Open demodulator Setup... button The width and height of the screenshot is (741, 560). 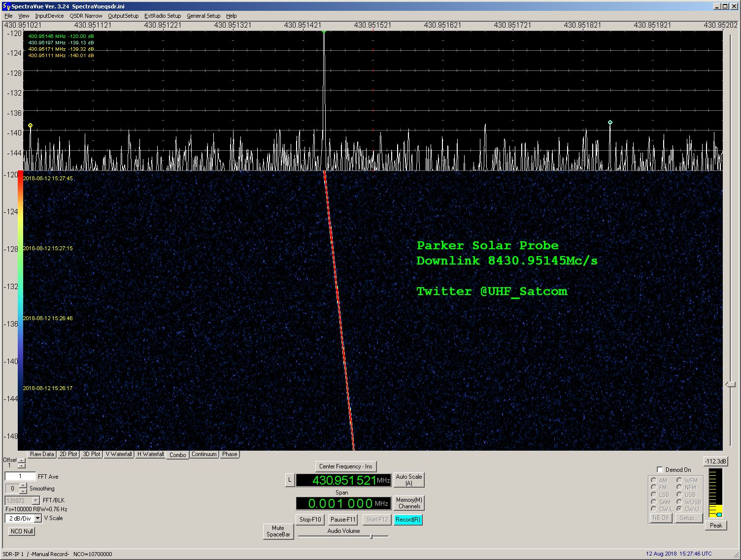(688, 518)
